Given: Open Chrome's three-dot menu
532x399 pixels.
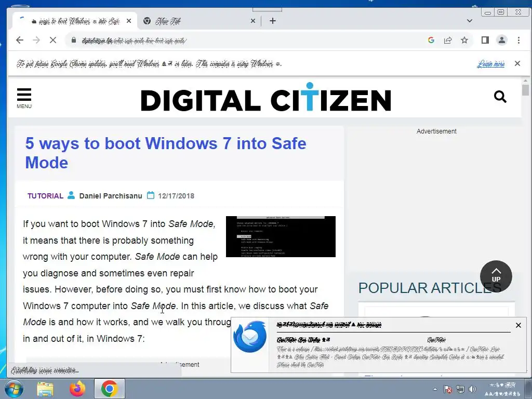Looking at the screenshot, I should (518, 40).
